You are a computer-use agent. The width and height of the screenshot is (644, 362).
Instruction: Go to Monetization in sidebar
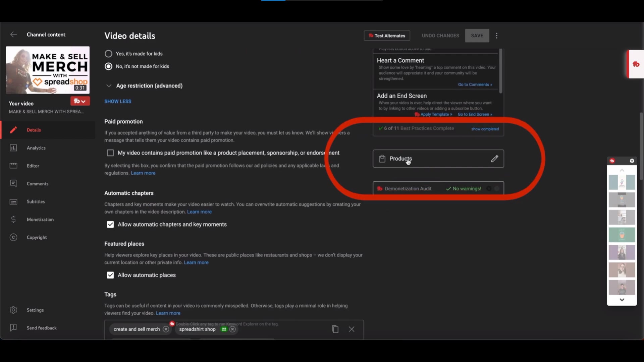coord(40,220)
